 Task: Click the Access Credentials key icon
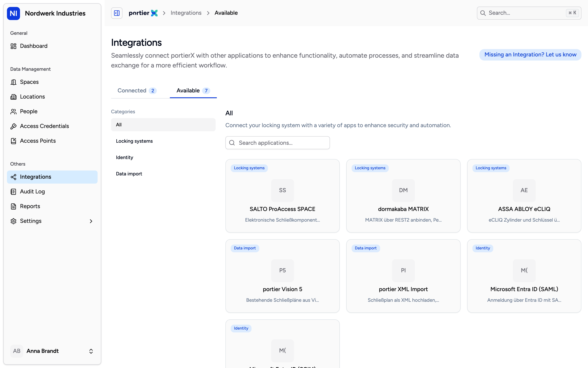tap(13, 126)
